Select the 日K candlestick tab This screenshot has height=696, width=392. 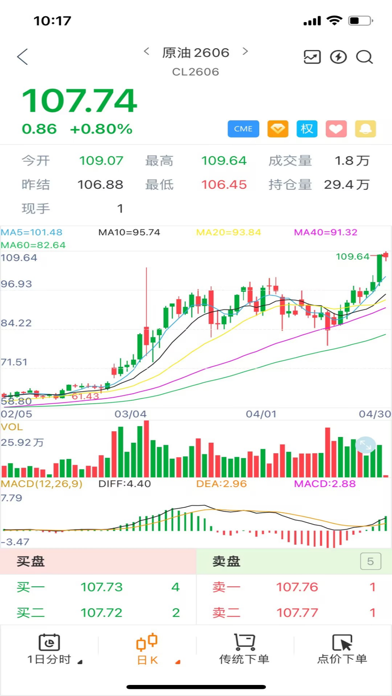[x=147, y=649]
